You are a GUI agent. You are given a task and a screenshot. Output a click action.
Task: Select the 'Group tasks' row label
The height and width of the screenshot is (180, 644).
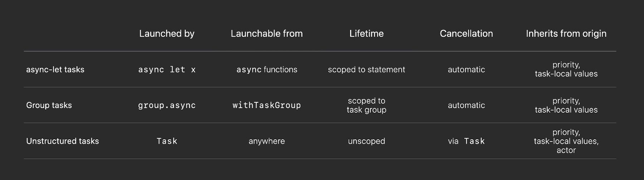click(x=49, y=105)
